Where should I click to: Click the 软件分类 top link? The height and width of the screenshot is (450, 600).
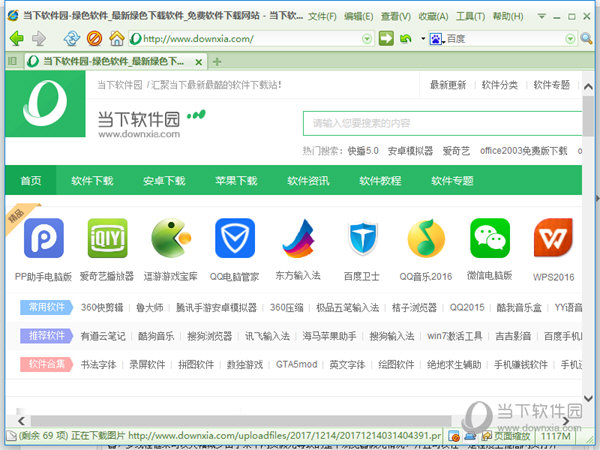[x=500, y=85]
